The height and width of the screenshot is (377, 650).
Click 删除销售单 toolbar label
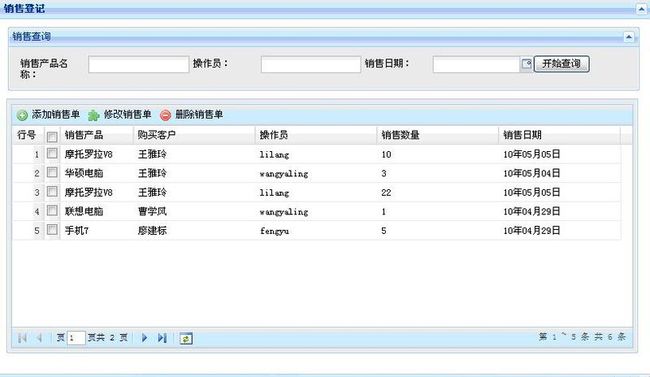click(x=199, y=114)
